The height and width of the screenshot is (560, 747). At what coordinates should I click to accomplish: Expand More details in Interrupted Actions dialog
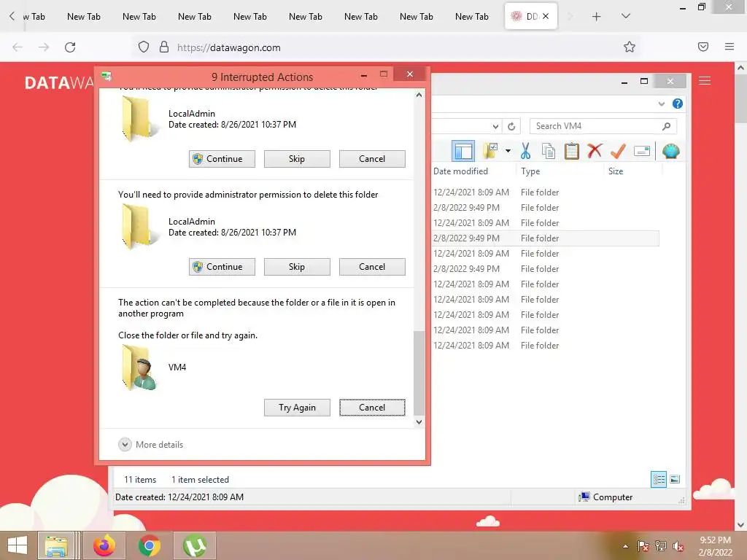[151, 444]
